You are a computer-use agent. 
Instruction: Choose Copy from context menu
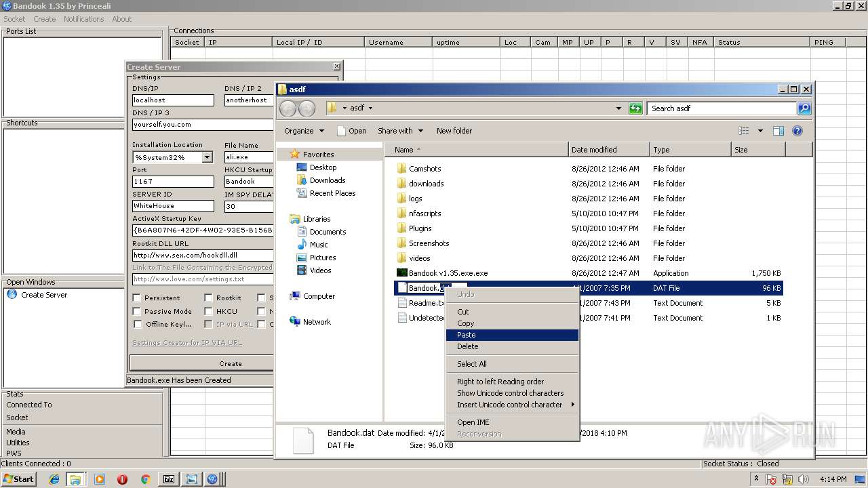pos(512,323)
